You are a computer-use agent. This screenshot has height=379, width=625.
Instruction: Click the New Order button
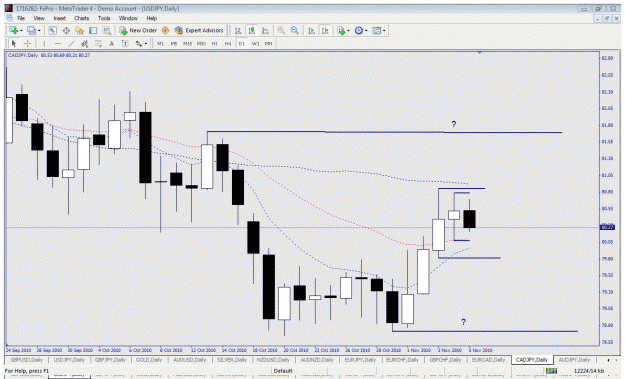point(138,30)
